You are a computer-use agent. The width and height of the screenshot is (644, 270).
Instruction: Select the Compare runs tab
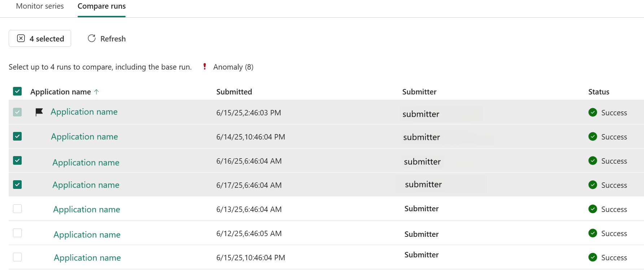[102, 6]
